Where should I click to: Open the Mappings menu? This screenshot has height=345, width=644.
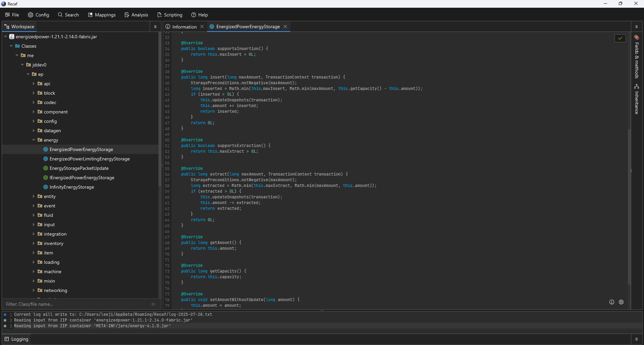[x=102, y=15]
